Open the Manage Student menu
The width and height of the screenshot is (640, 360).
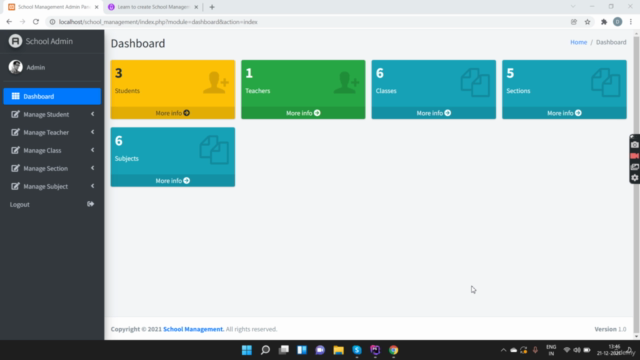[x=52, y=114]
